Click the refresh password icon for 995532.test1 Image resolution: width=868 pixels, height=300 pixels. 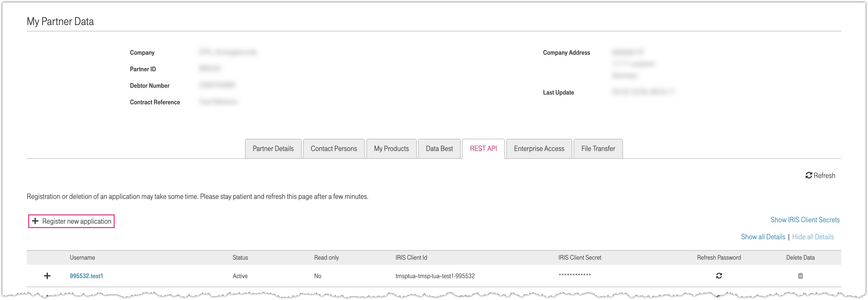[x=719, y=276]
